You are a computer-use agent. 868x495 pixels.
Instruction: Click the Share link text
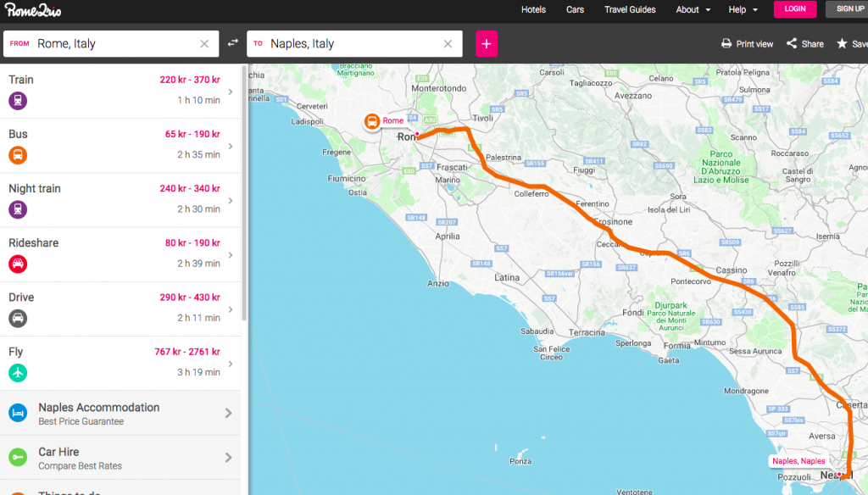point(813,44)
